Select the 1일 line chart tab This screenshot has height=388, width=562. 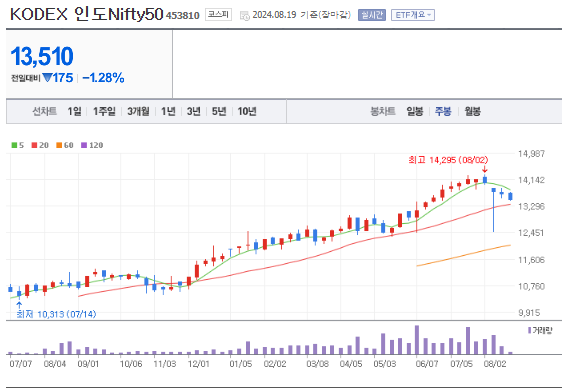[75, 111]
